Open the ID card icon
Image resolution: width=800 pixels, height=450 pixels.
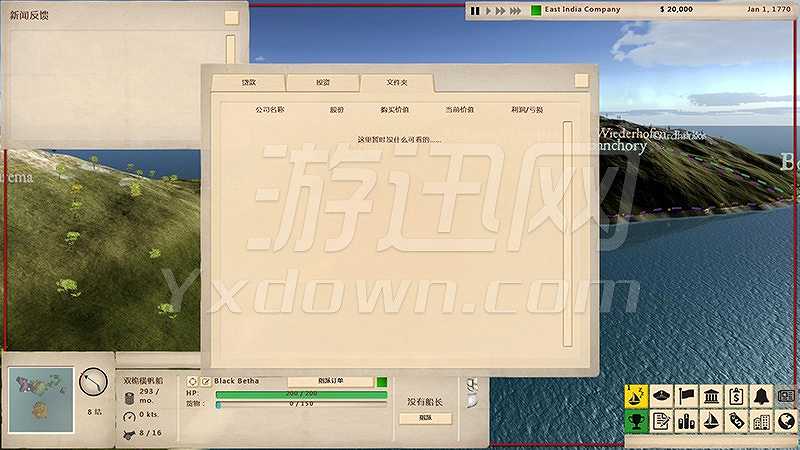pyautogui.click(x=786, y=396)
